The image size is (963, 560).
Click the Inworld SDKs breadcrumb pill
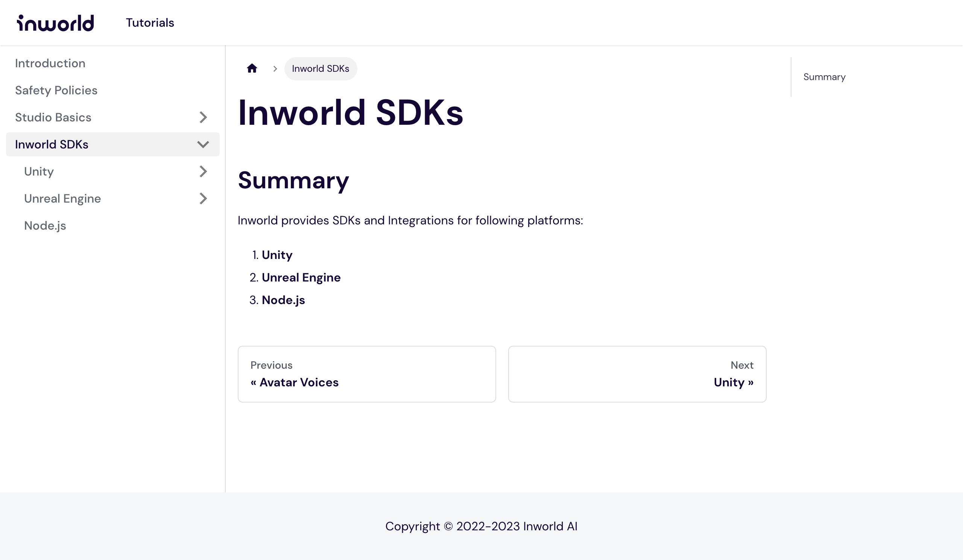320,69
